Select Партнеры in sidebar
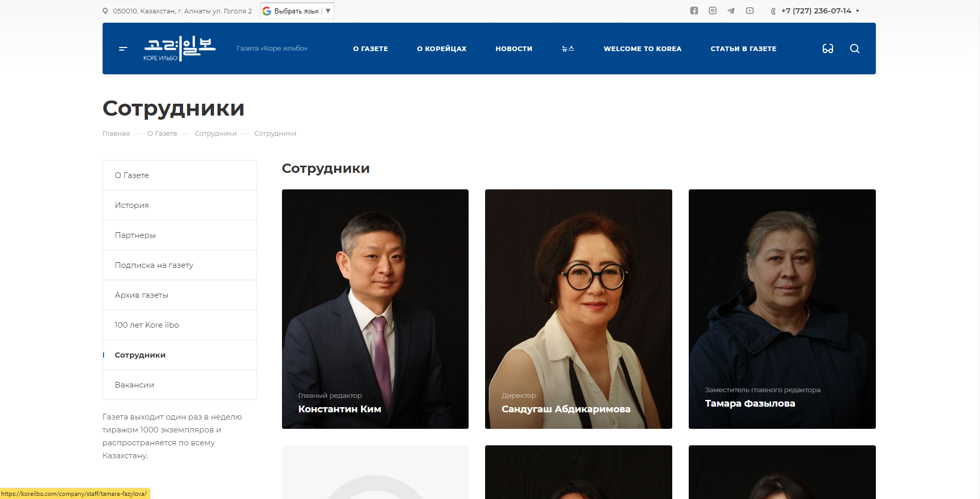 [180, 235]
